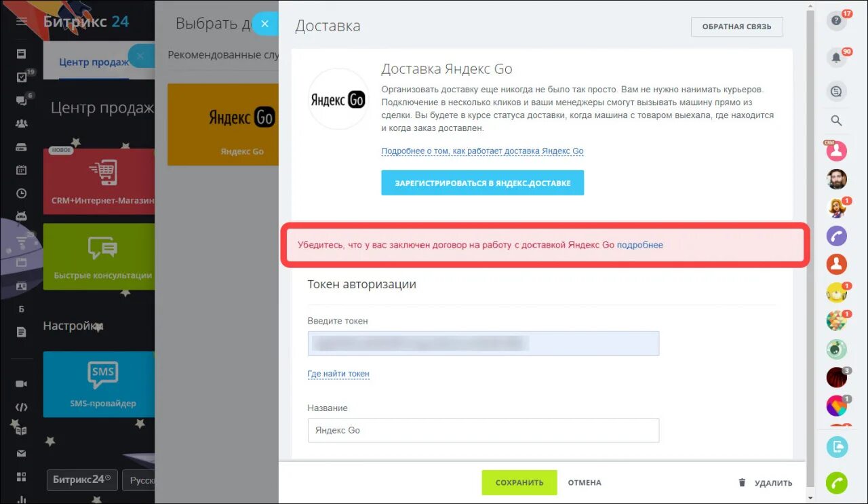Click the Название field with Яндекс Go
The image size is (868, 504).
tap(484, 430)
